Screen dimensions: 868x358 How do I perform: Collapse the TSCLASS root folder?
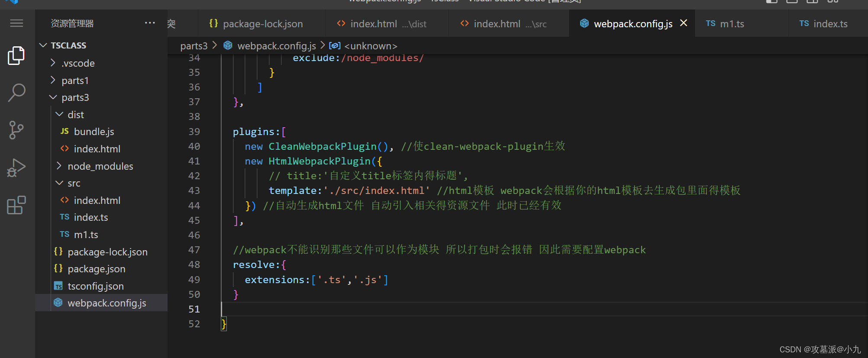43,45
